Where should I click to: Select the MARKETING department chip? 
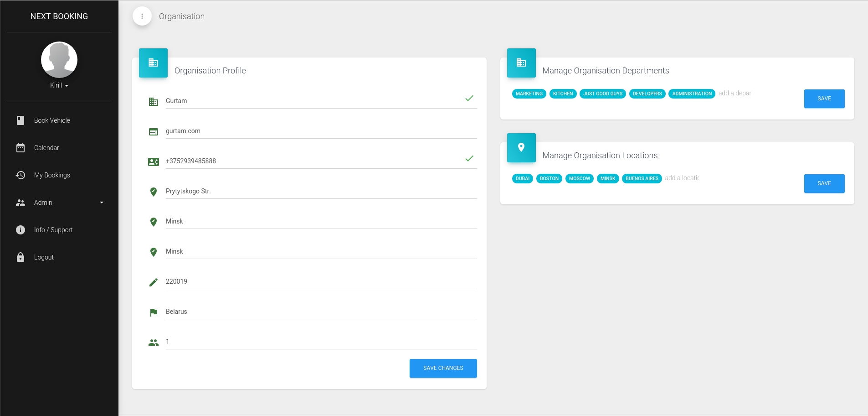point(529,94)
